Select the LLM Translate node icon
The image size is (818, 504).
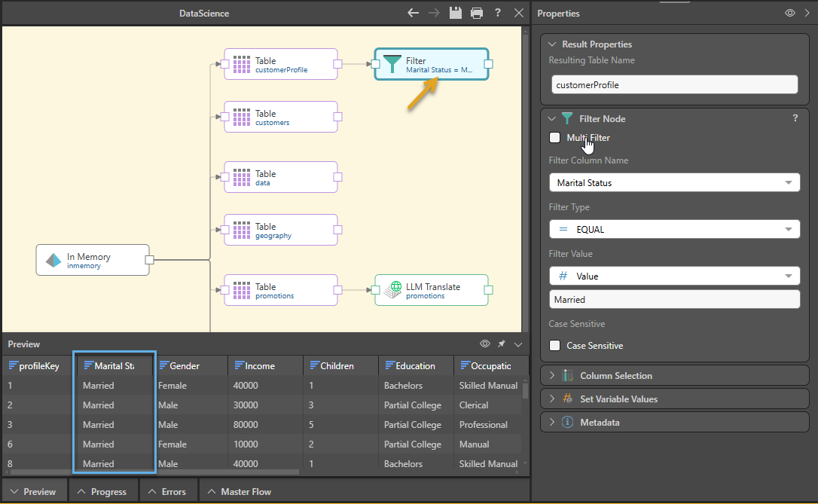tap(392, 291)
